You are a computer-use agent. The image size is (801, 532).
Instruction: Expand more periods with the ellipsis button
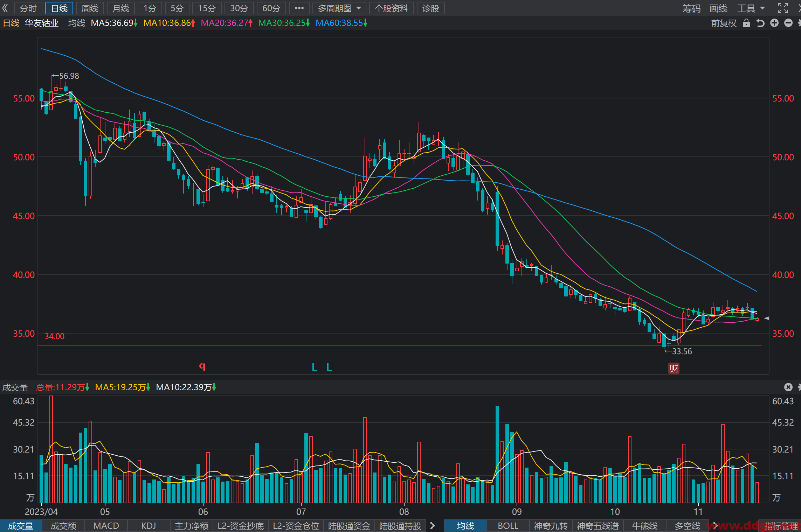299,8
